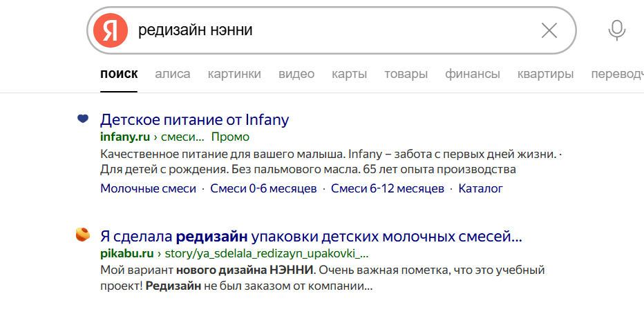Viewport: 644px width, 316px height.
Task: Click snippet text Мой вариант нового дизайна НЭННИ
Action: pyautogui.click(x=207, y=270)
